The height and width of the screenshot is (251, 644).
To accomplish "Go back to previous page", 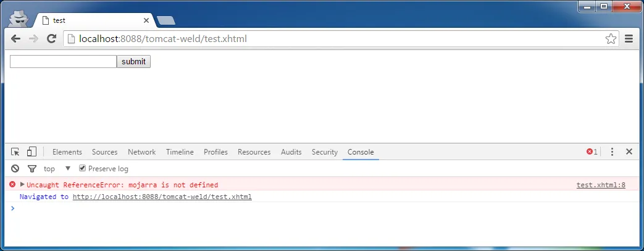I will click(x=15, y=39).
